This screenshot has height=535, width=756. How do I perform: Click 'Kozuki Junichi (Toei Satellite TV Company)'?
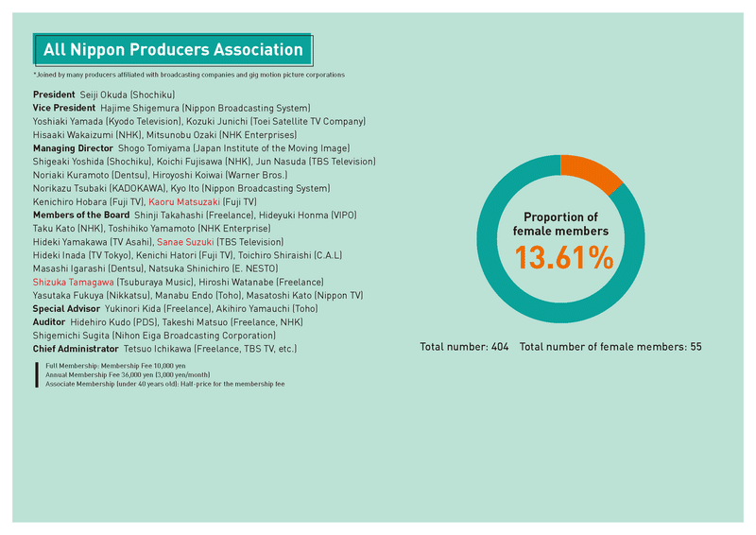[x=276, y=122]
